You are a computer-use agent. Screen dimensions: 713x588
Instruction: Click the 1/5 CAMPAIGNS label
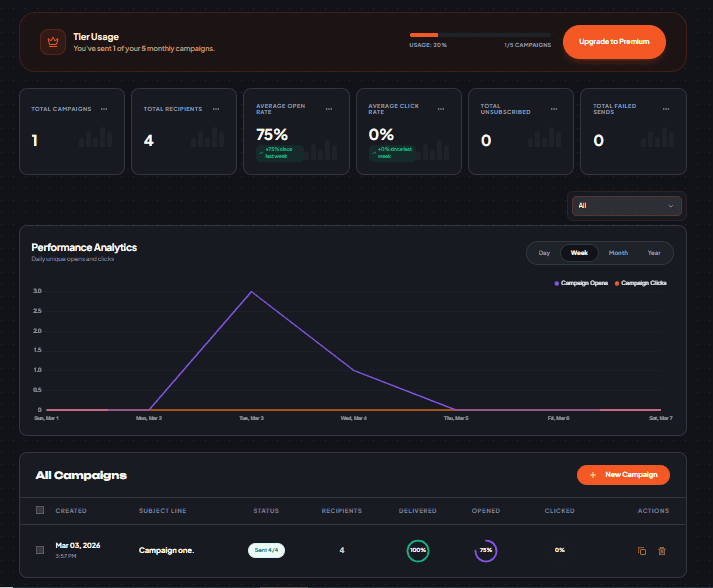[527, 45]
